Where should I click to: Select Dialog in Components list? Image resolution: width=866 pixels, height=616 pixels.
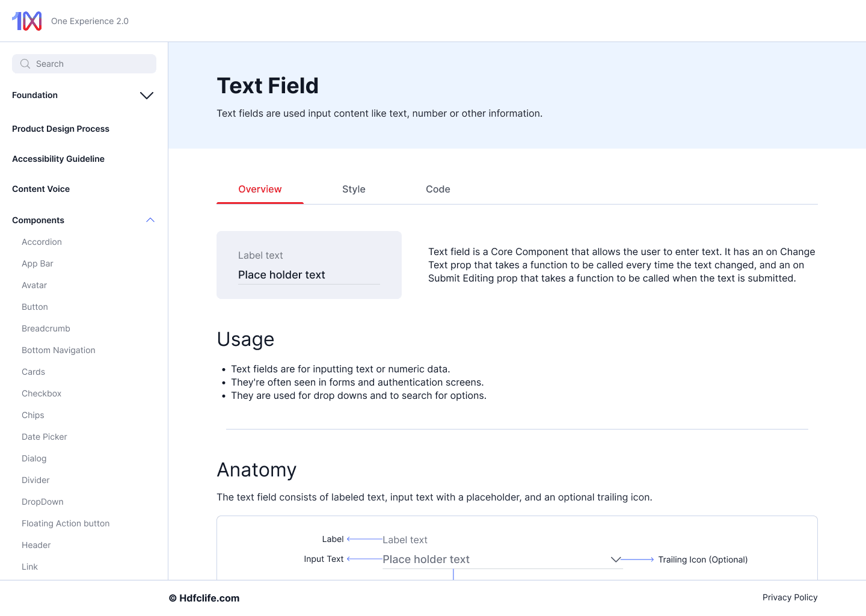[34, 458]
